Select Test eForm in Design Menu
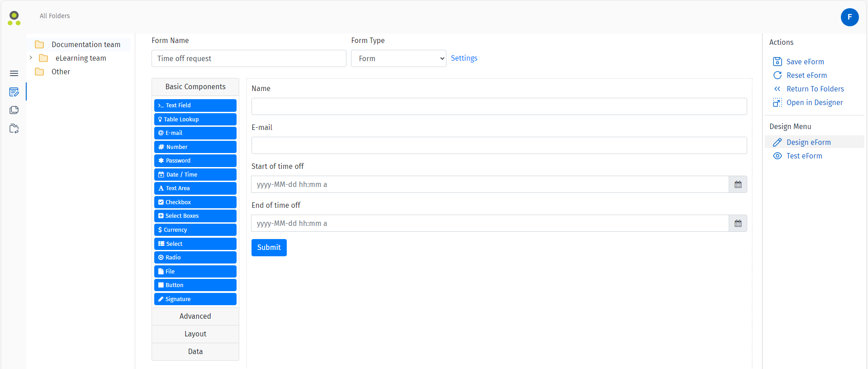 coord(804,156)
